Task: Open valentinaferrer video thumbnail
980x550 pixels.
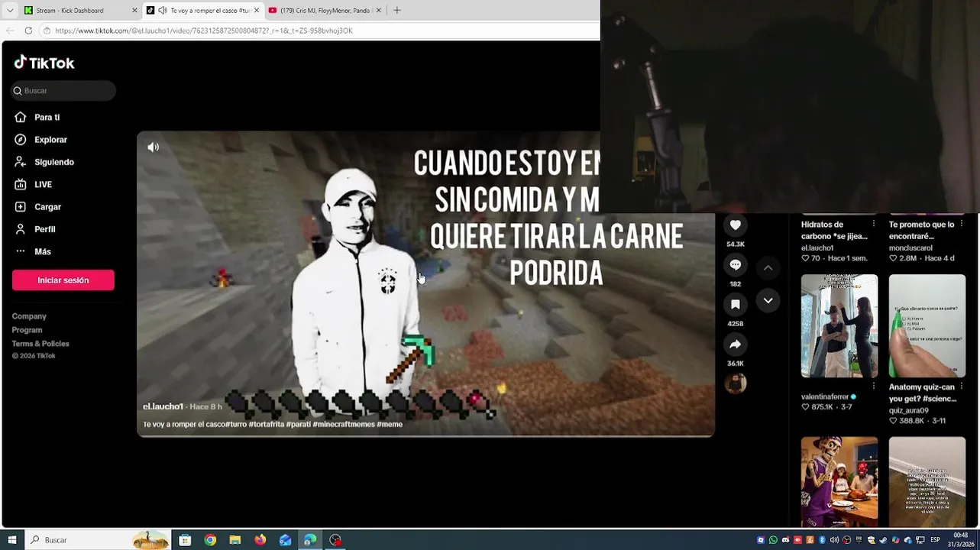Action: pyautogui.click(x=839, y=326)
